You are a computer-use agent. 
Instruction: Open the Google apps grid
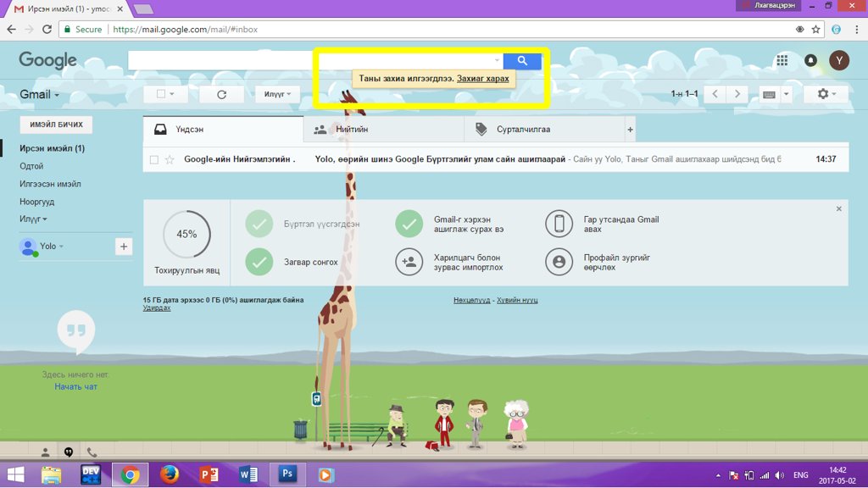(782, 61)
